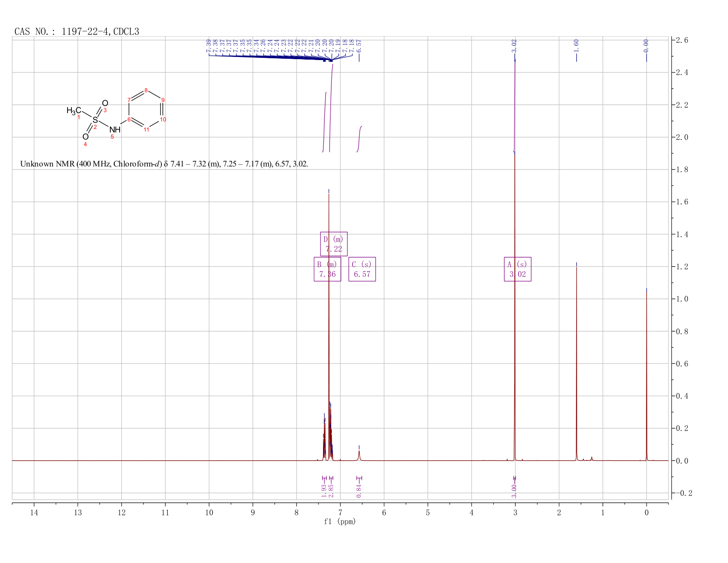This screenshot has width=728, height=563.
Task: Click the broad NH peak at 6.57 ppm
Action: coord(359,455)
